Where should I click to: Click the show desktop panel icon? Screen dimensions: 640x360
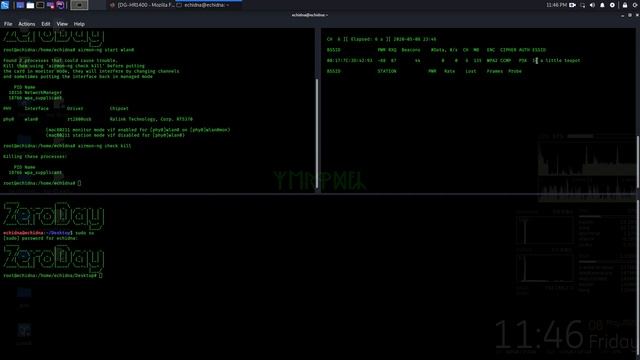pyautogui.click(x=20, y=5)
